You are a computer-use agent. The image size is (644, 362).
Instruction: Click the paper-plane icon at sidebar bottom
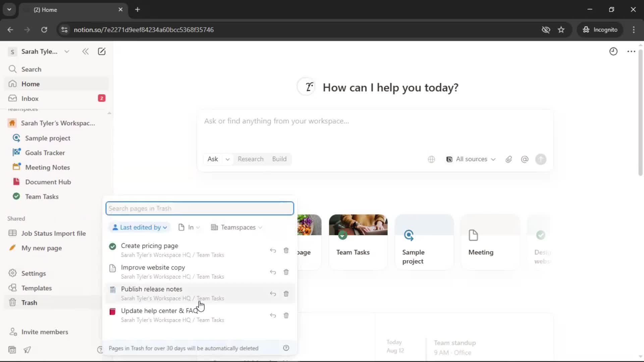pyautogui.click(x=27, y=350)
